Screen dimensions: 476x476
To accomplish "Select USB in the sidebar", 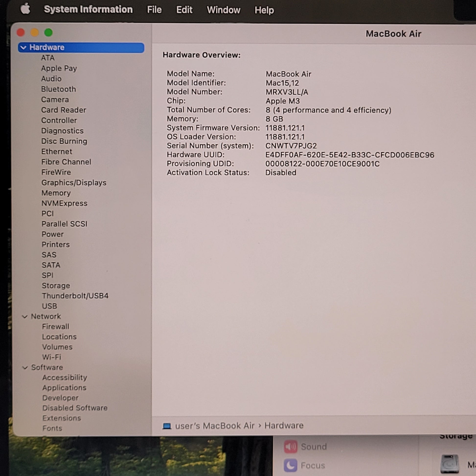I will click(x=49, y=306).
